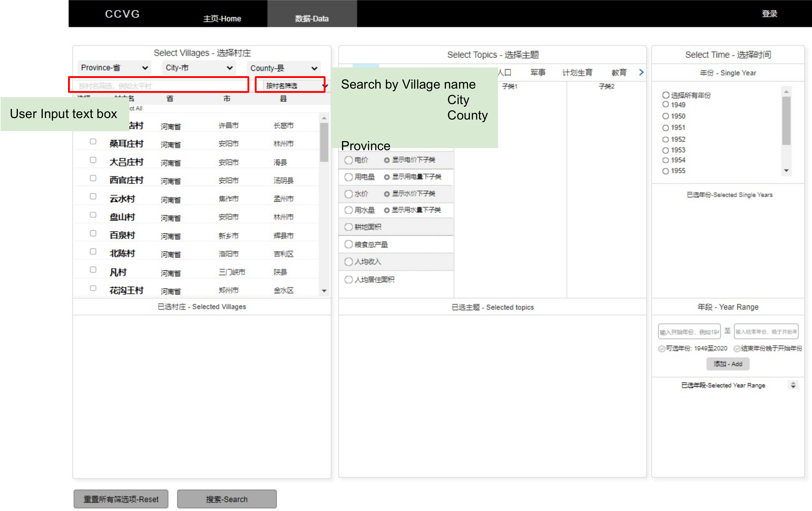
Task: Select the 电价 topic radio button
Action: click(348, 160)
